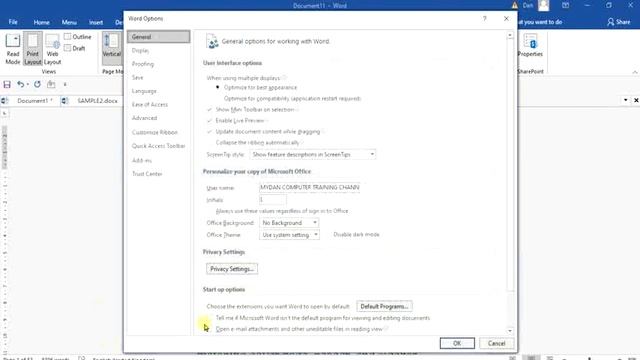Collapse the ribbon with the caret
Viewport: 640px width, 360px height.
point(635,72)
